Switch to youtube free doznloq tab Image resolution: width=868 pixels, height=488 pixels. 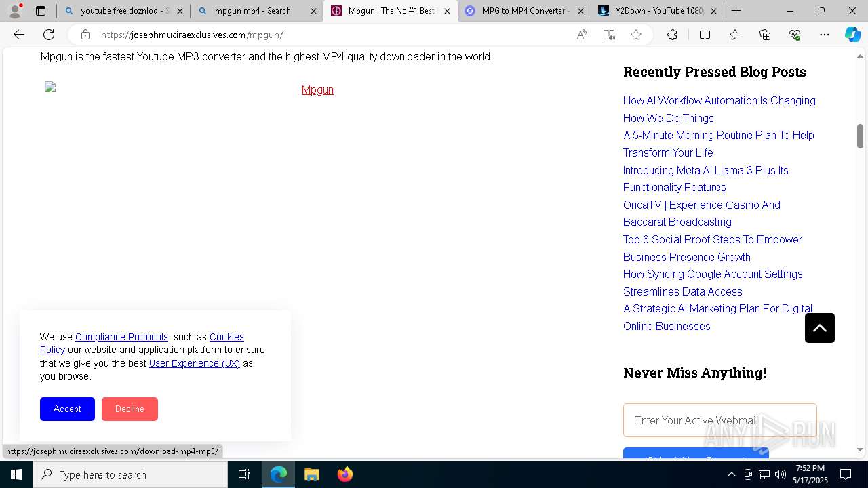click(x=123, y=11)
